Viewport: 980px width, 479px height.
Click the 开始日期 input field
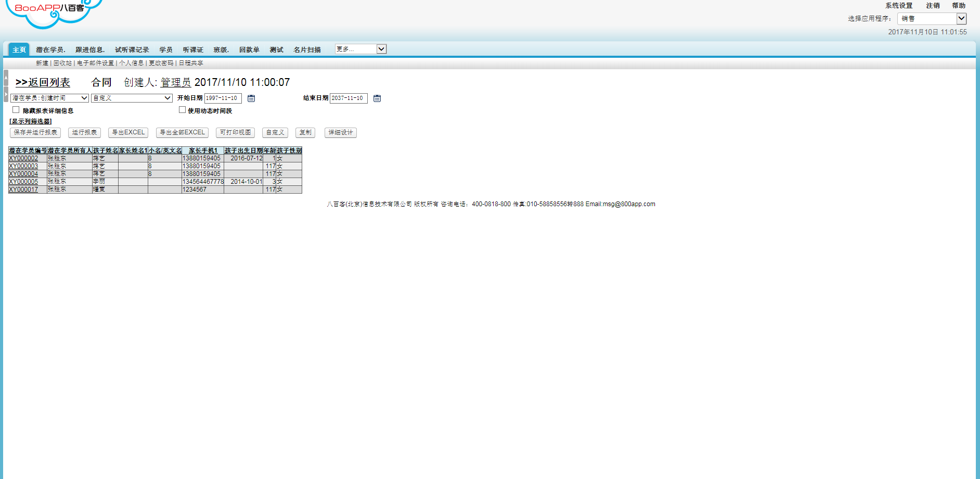click(223, 98)
